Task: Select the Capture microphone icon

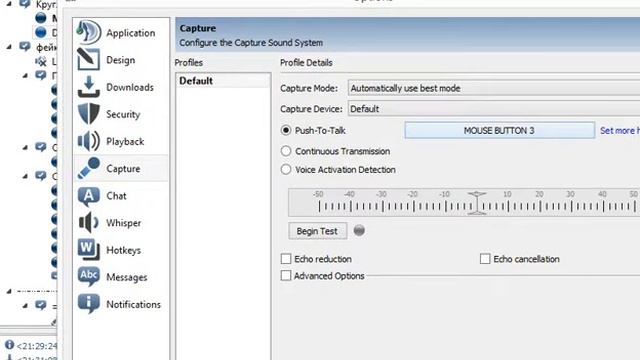Action: click(x=89, y=168)
